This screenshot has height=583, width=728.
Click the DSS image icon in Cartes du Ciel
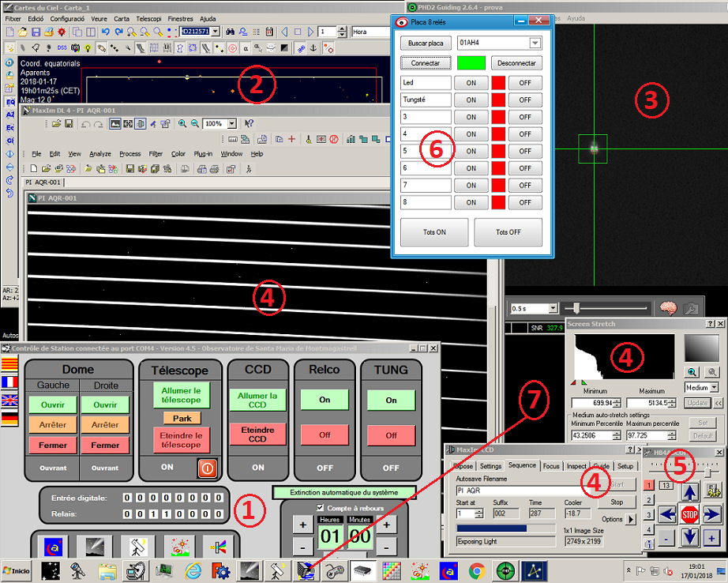(x=62, y=48)
